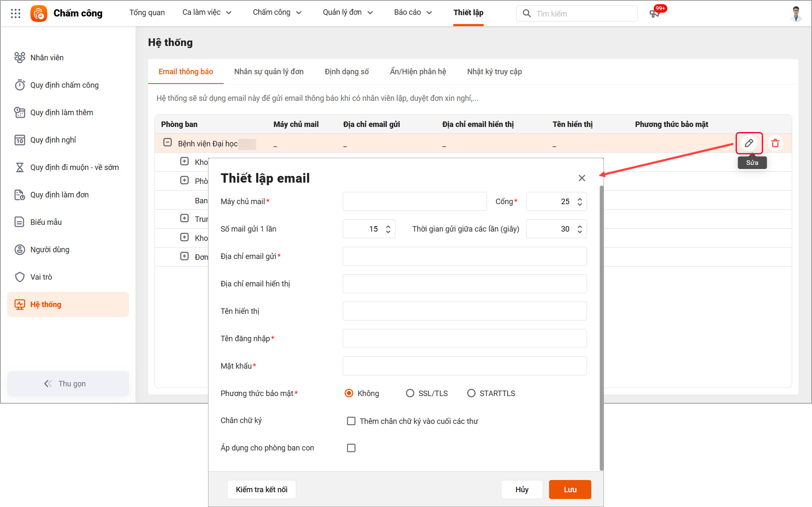The width and height of the screenshot is (812, 507).
Task: Click the user avatar profile icon
Action: [x=796, y=13]
